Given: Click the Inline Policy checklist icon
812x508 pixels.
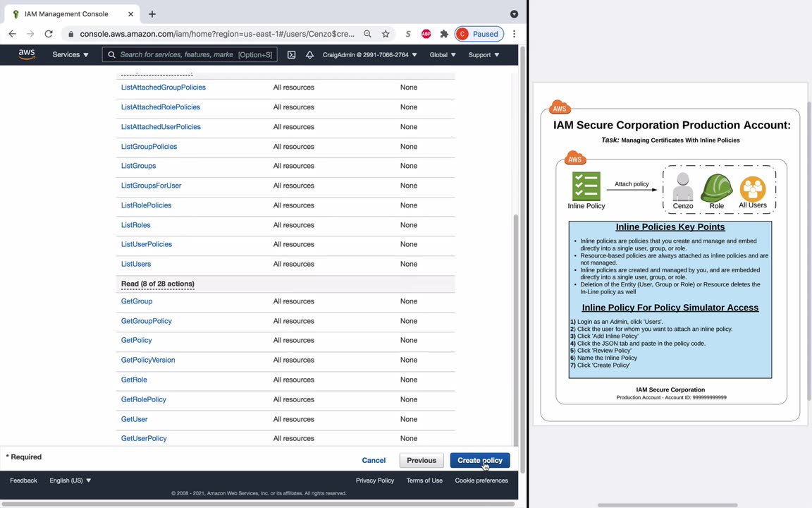Looking at the screenshot, I should click(x=586, y=186).
